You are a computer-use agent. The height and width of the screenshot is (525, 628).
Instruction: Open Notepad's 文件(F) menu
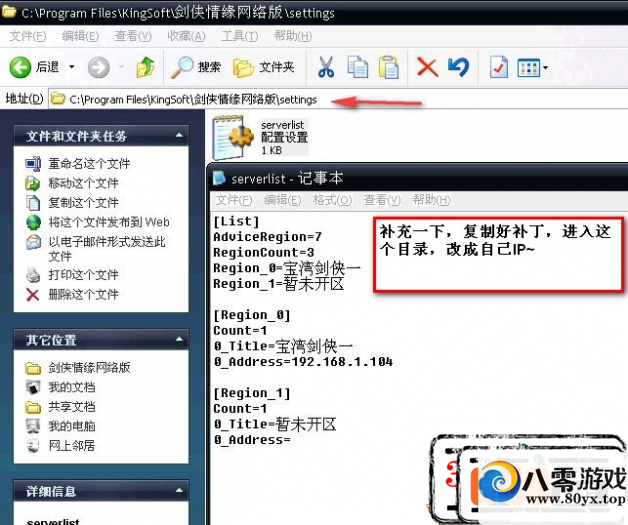pos(234,199)
